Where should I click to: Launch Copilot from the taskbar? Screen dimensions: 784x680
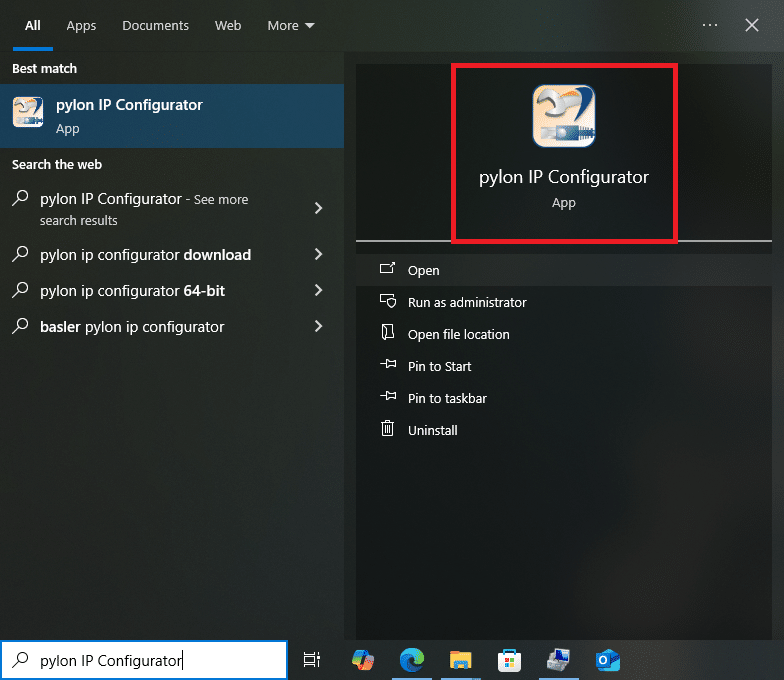pyautogui.click(x=363, y=660)
